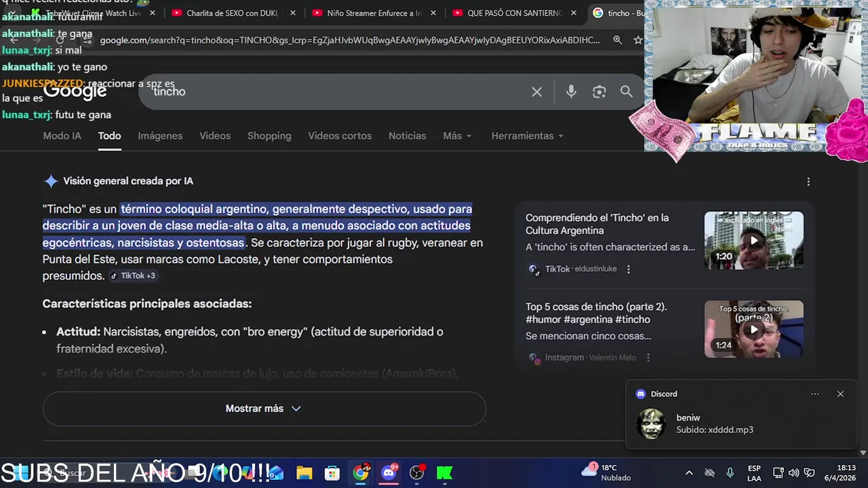Expand the Herramientas dropdown
The image size is (868, 488).
pos(528,136)
